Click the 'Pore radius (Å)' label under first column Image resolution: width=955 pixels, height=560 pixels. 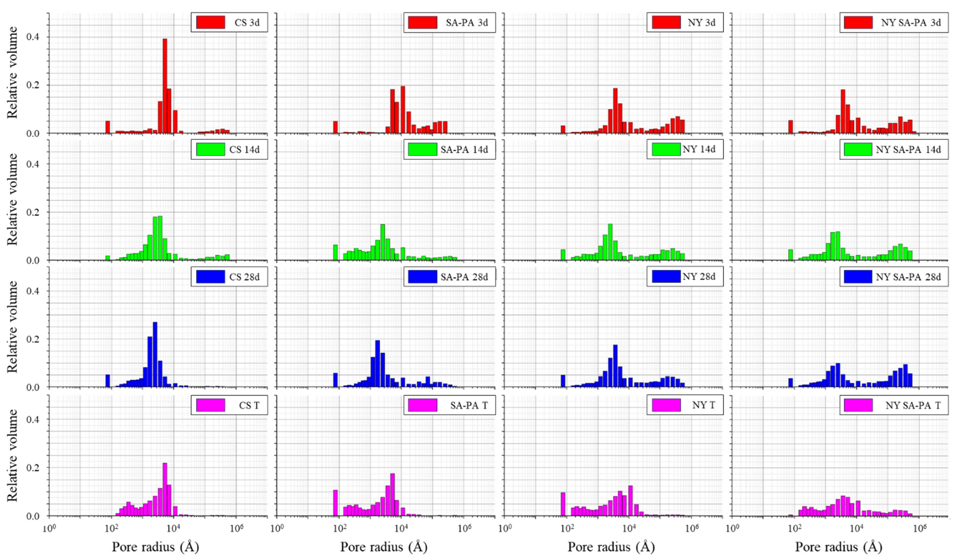[x=155, y=547]
